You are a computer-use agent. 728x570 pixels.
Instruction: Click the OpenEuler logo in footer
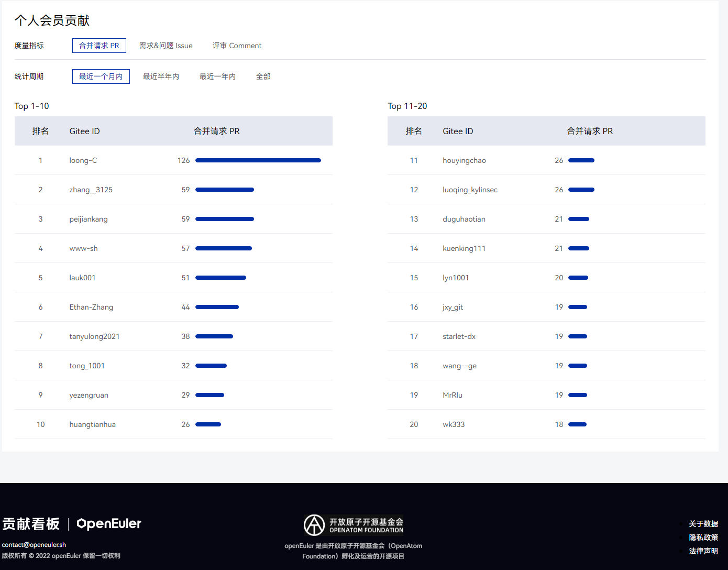[109, 524]
